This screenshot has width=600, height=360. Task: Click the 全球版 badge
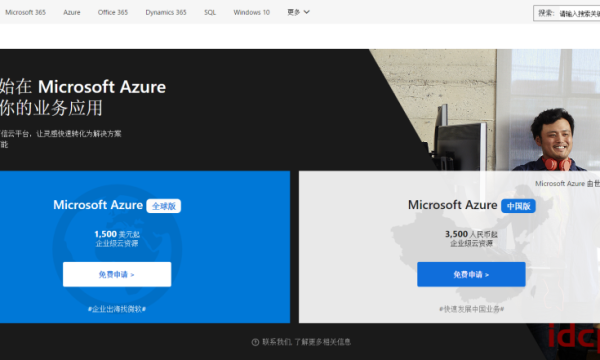tap(163, 206)
